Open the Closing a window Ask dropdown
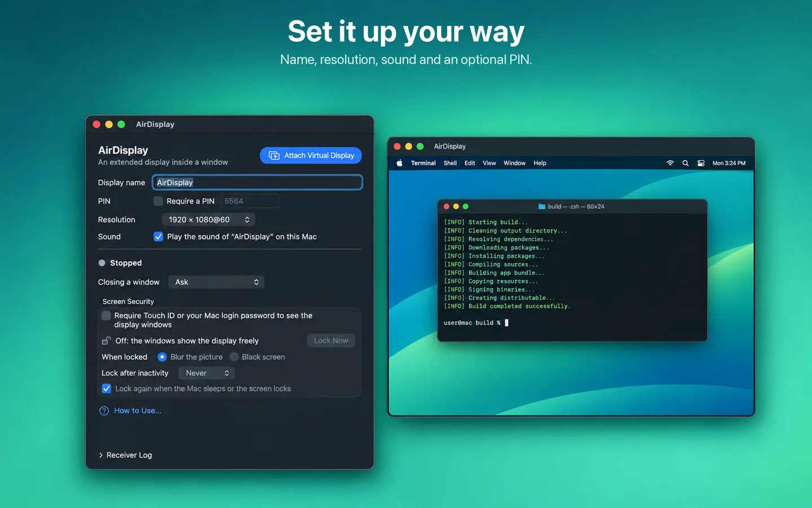The height and width of the screenshot is (508, 812). click(x=217, y=282)
